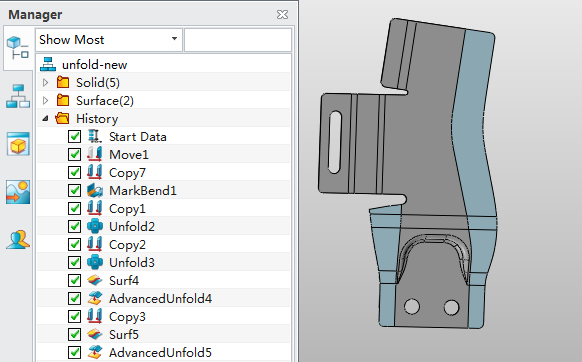Collapse the History folder
Viewport: 582px width, 362px height.
tap(45, 118)
